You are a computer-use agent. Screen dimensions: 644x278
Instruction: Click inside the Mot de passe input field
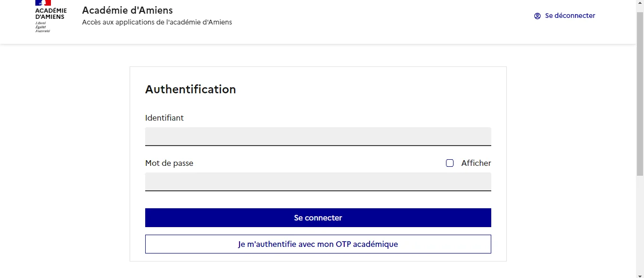[x=318, y=181]
